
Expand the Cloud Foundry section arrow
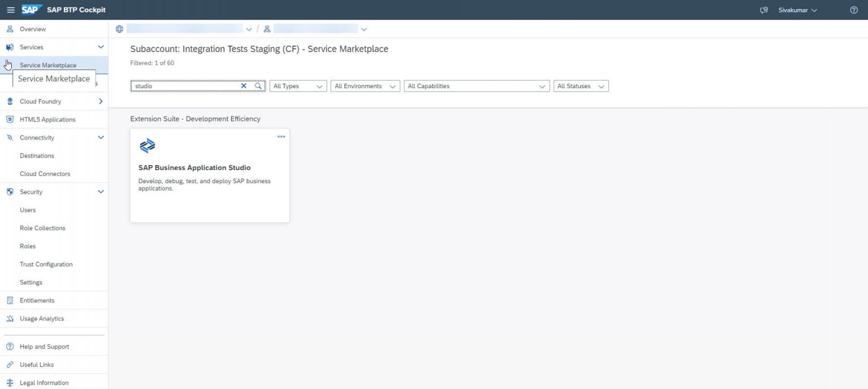click(101, 101)
